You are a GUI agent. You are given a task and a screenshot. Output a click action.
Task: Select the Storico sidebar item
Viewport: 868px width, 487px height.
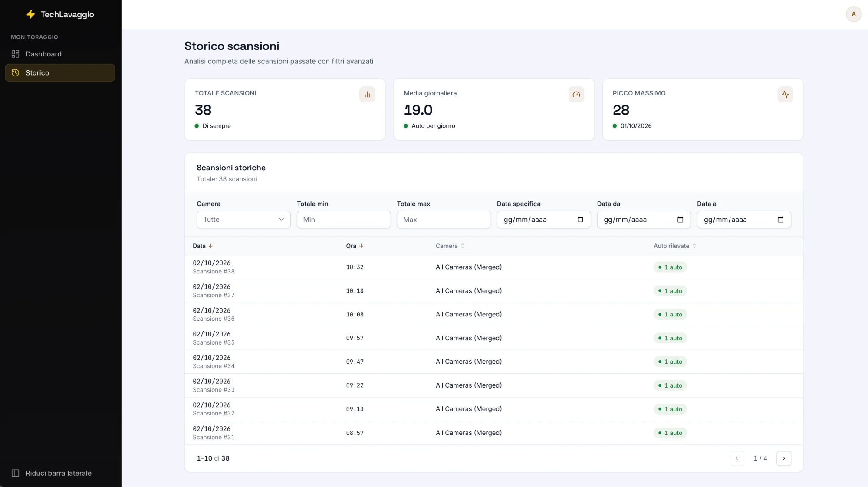60,72
